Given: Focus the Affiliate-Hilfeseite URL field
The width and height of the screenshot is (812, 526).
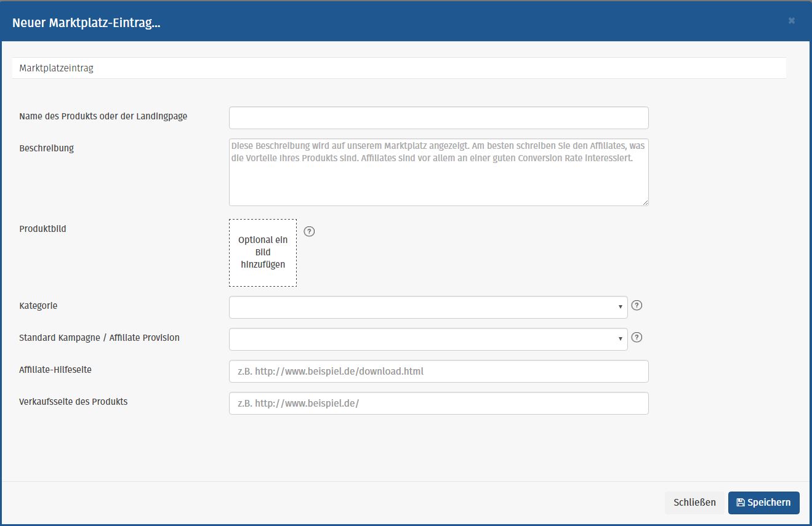Looking at the screenshot, I should click(439, 371).
